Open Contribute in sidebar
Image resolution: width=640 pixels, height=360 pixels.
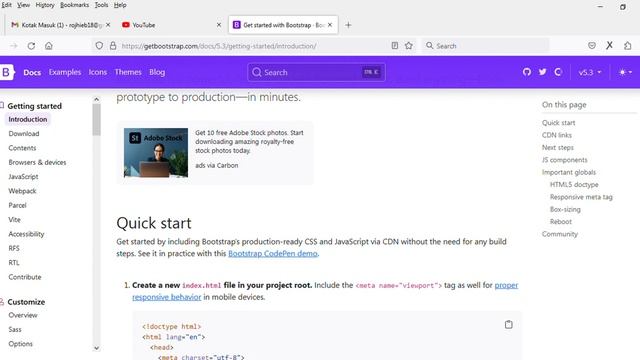(25, 277)
